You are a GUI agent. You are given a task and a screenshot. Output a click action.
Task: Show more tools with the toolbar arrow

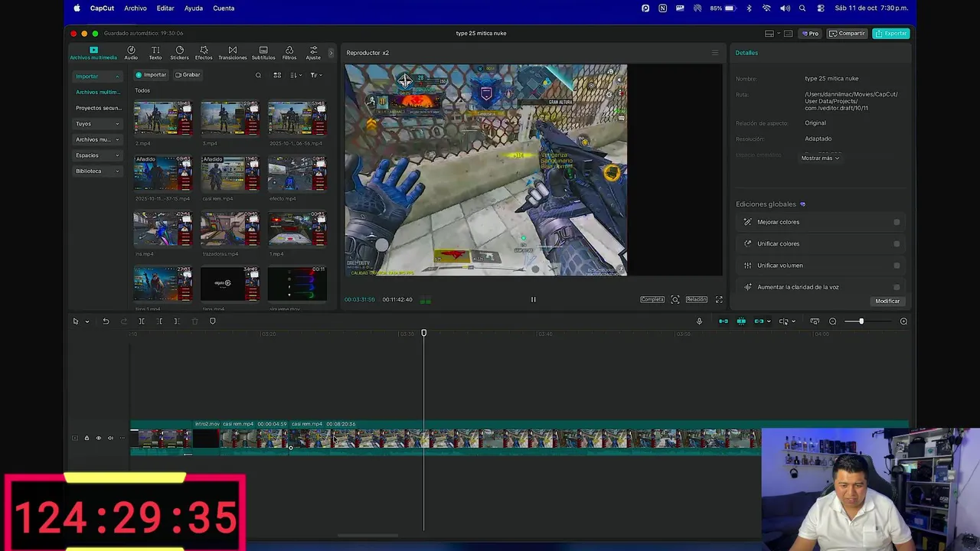(332, 53)
